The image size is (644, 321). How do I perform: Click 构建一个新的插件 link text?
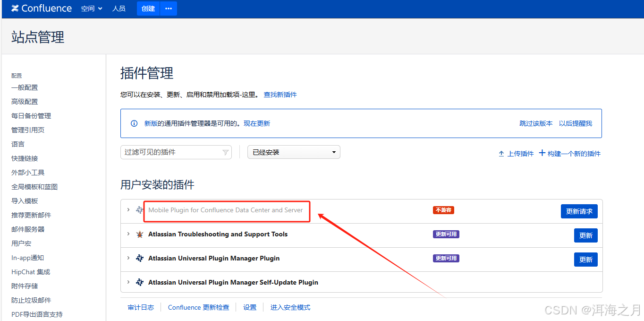coord(574,154)
